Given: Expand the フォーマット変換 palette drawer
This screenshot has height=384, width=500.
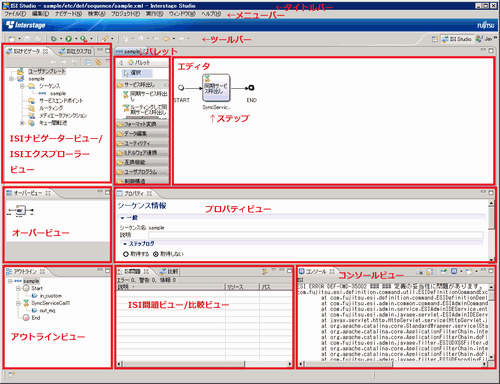Looking at the screenshot, I should tap(142, 124).
